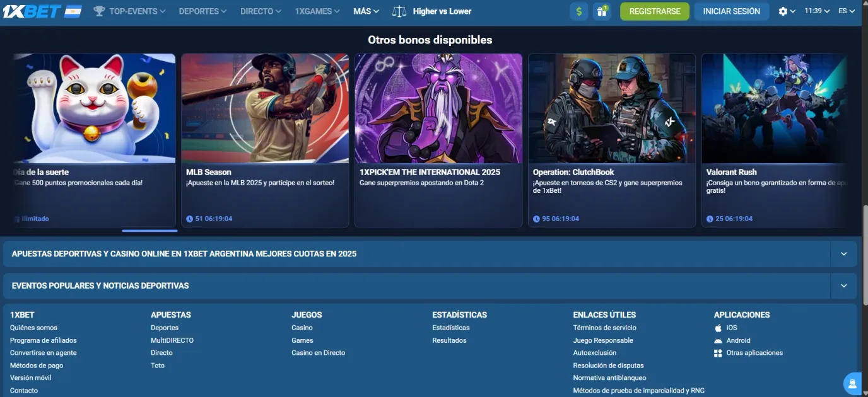Open the Convertirse en agente link

pos(44,353)
